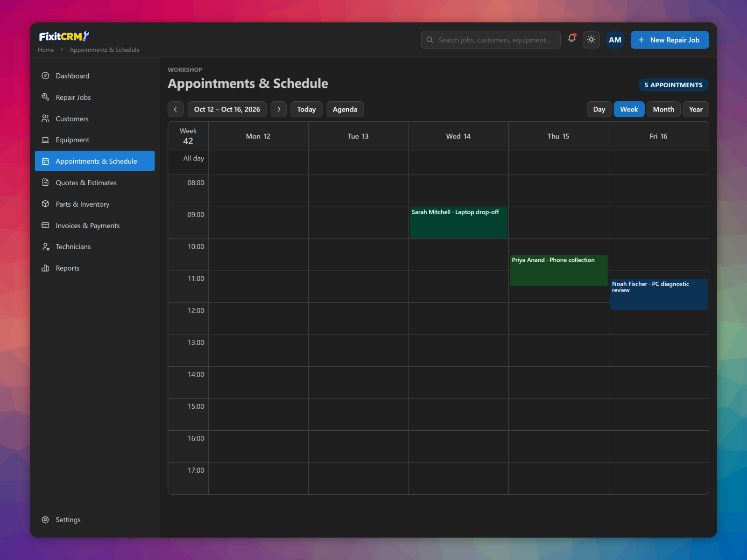Open Quotes & Estimates
This screenshot has height=560, width=747.
tap(95, 182)
